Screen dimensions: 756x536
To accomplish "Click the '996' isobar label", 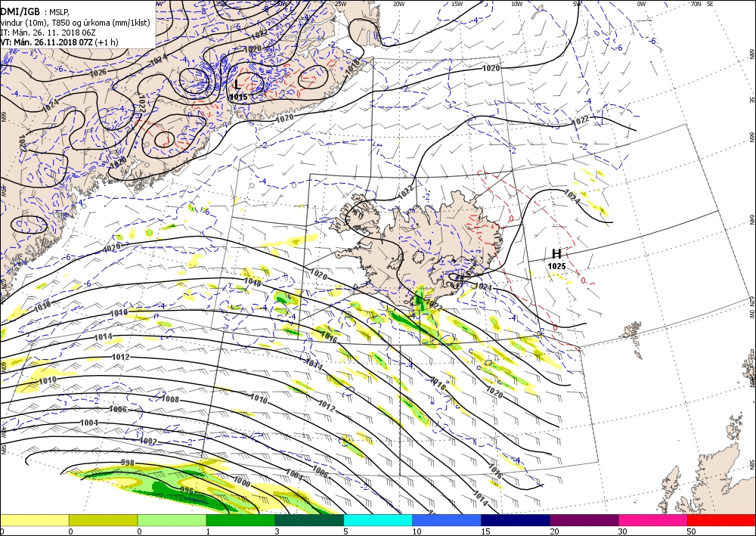I will [187, 491].
